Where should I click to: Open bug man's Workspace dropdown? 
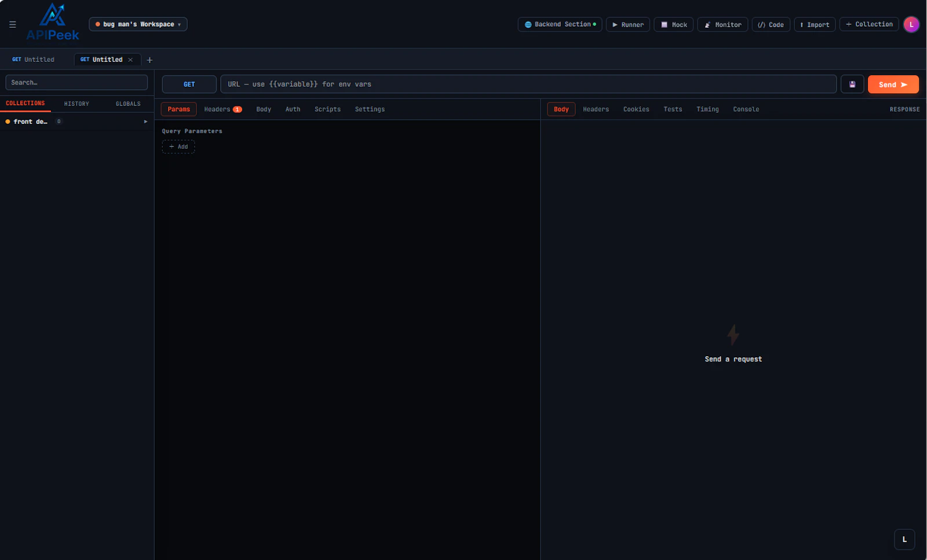pos(138,24)
